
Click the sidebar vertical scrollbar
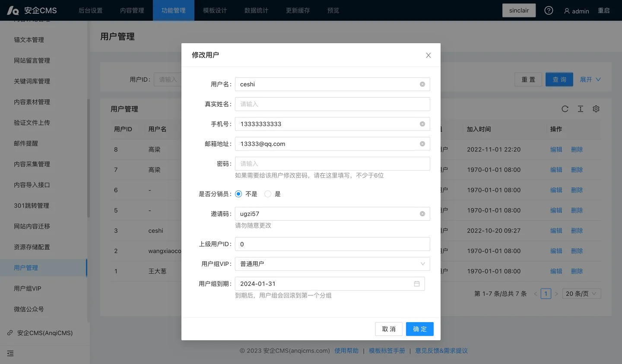[89, 158]
